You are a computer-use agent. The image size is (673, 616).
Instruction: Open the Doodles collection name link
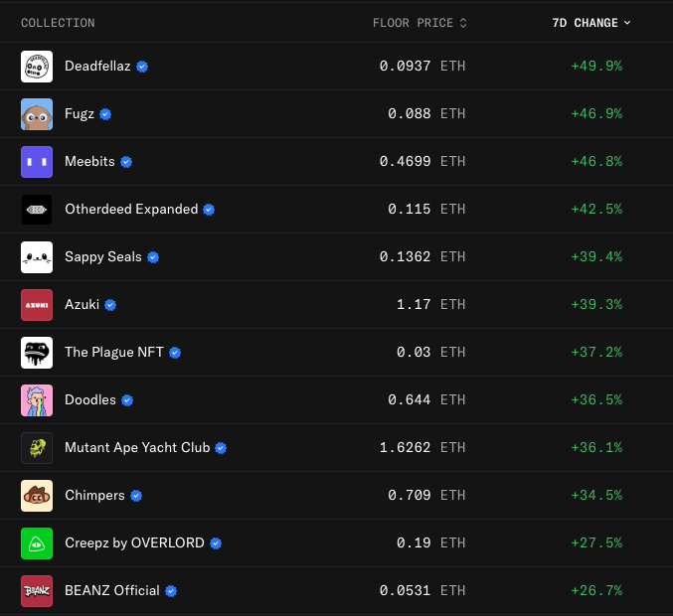(90, 399)
